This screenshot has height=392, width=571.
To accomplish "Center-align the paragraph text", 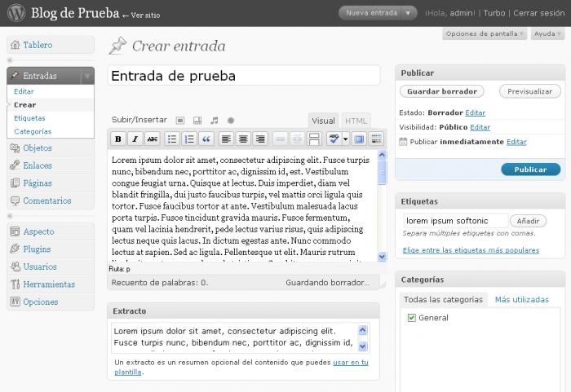I will tap(243, 139).
